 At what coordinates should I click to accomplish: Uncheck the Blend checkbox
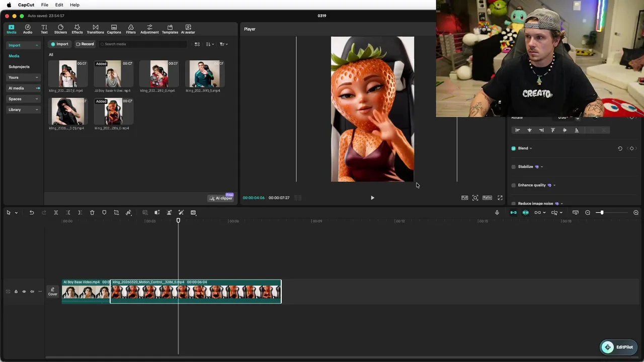point(514,148)
